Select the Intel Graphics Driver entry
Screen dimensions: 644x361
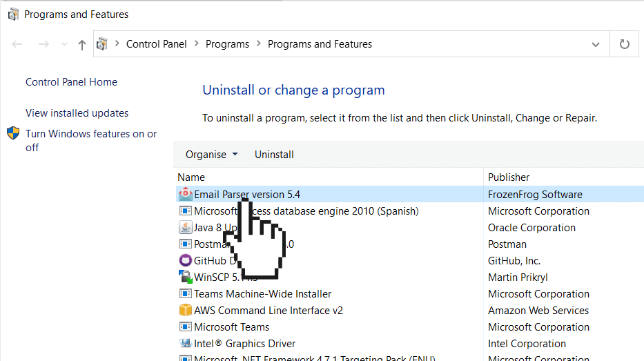tap(245, 343)
